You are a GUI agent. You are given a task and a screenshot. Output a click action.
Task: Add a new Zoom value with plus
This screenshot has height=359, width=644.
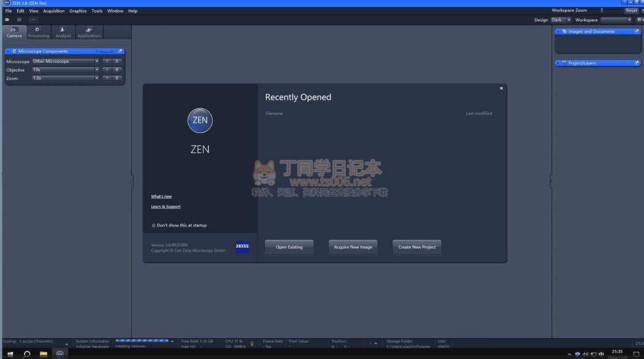[107, 78]
